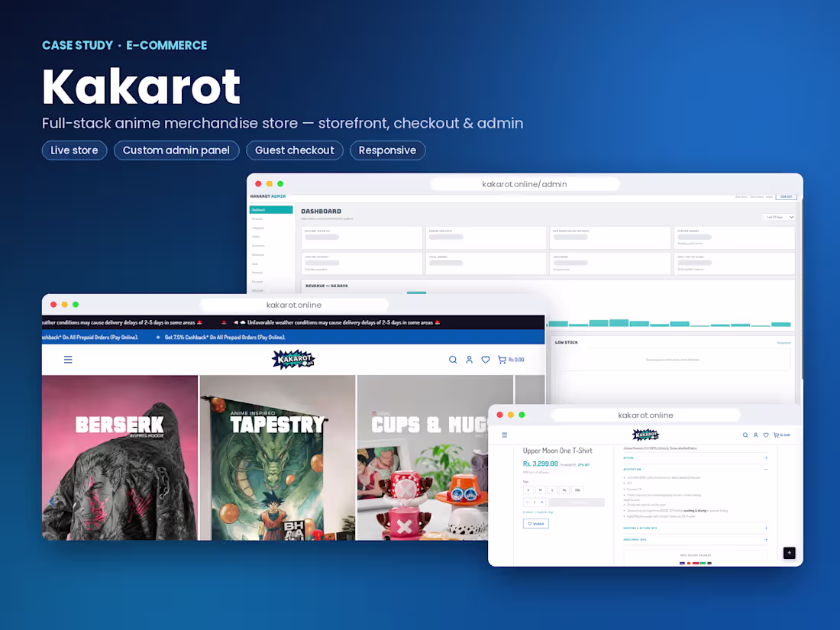This screenshot has height=630, width=840.
Task: Select Dashboard in the admin sidebar
Action: [271, 210]
